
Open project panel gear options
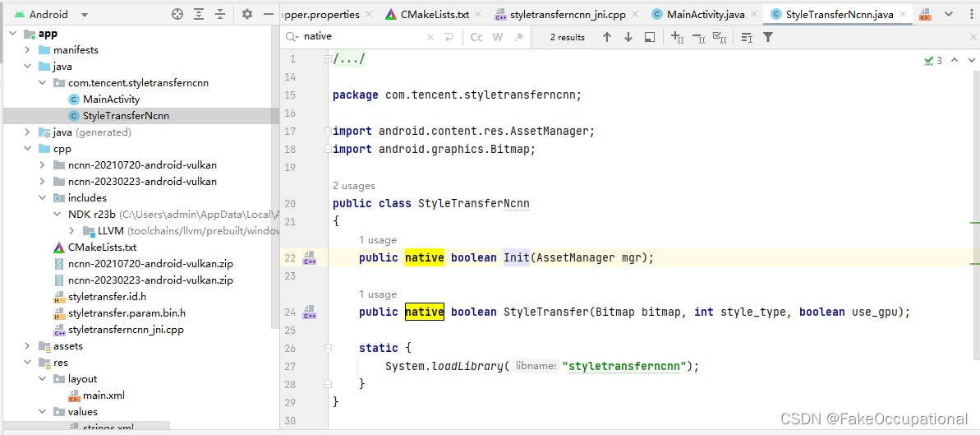[247, 15]
